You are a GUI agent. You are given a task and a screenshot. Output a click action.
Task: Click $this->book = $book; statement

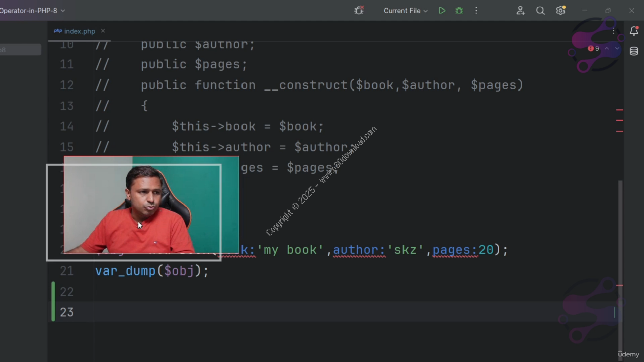248,126
